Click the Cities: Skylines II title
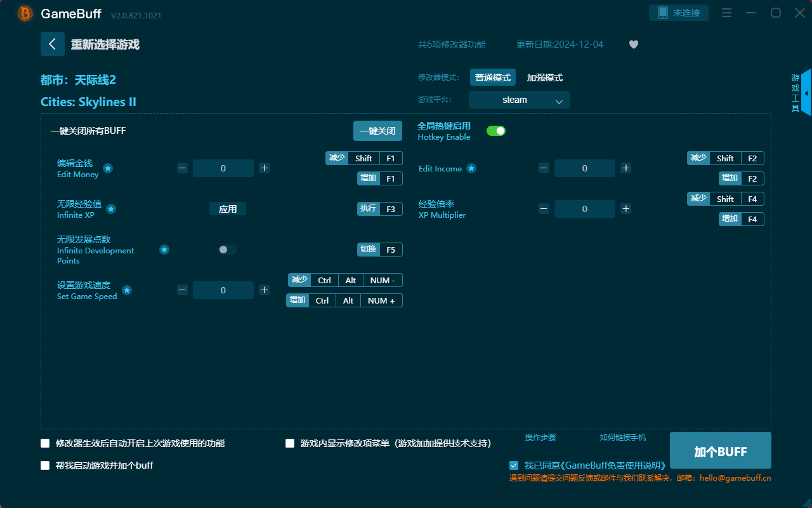The image size is (812, 508). click(x=88, y=102)
